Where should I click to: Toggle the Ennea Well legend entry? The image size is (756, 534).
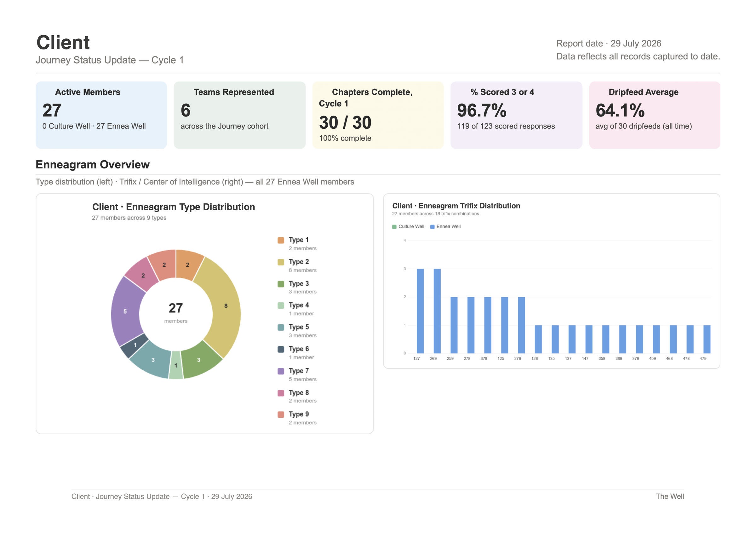coord(445,227)
